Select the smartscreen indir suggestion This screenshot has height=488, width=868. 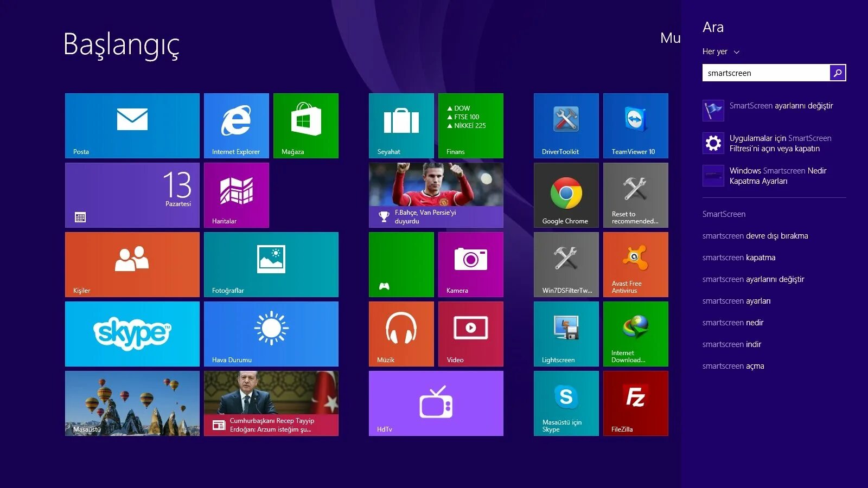(732, 344)
